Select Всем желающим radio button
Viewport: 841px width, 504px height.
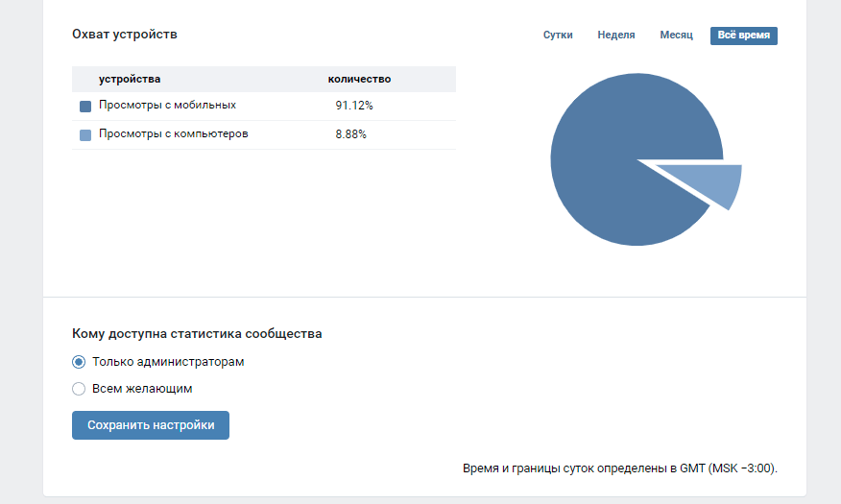(x=79, y=389)
